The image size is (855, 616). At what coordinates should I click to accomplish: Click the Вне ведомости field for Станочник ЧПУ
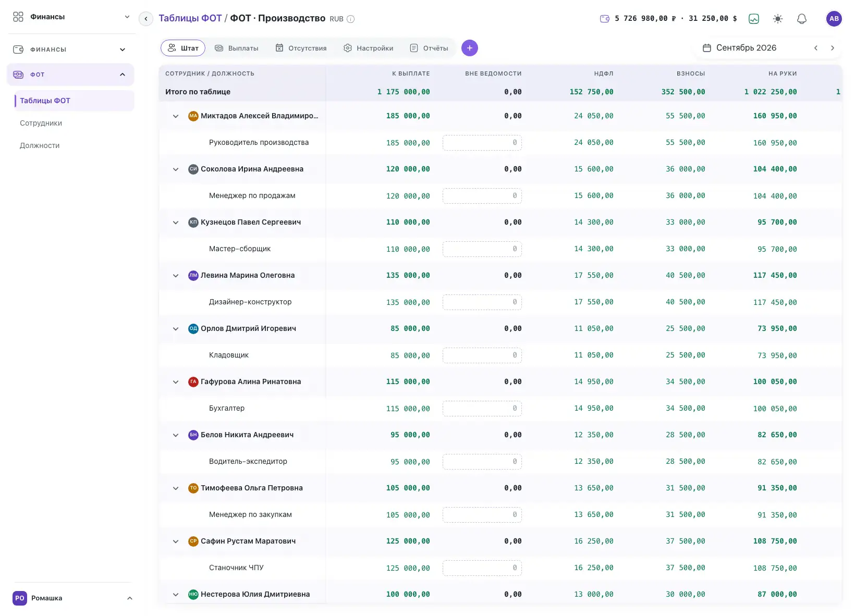(482, 568)
